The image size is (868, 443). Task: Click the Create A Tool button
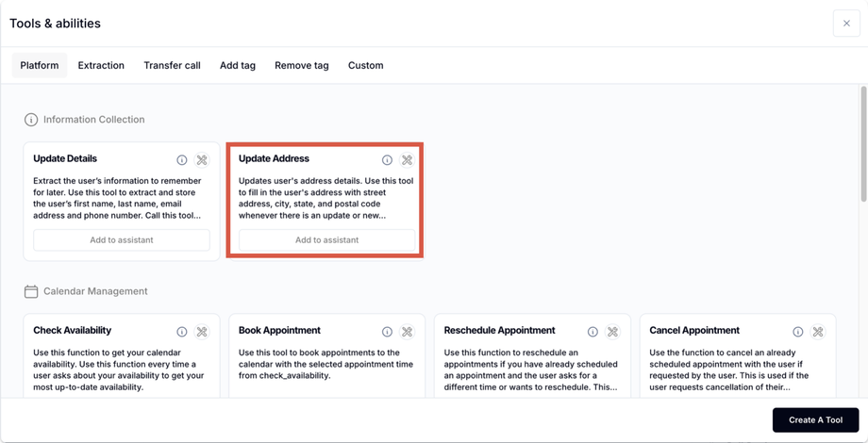815,419
